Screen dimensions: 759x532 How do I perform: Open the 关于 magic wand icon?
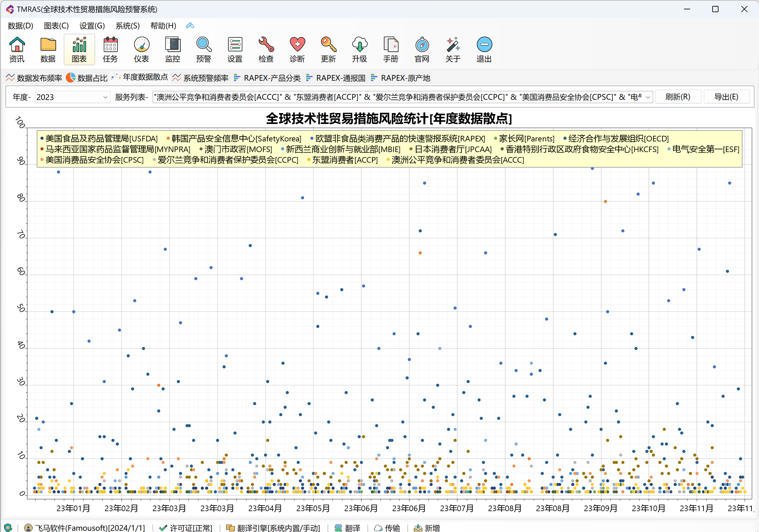pyautogui.click(x=453, y=50)
